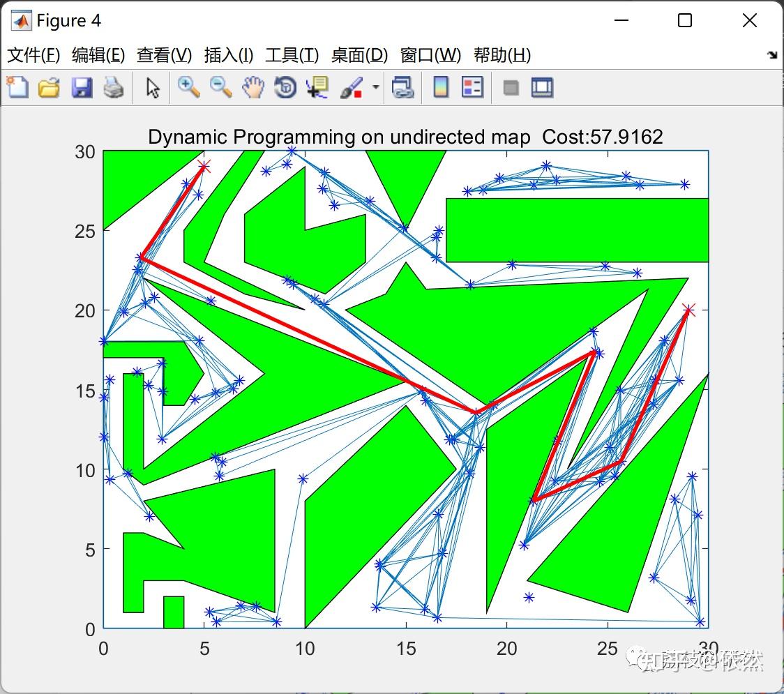Click the y-axis tick label 5
The width and height of the screenshot is (784, 694).
click(x=90, y=550)
